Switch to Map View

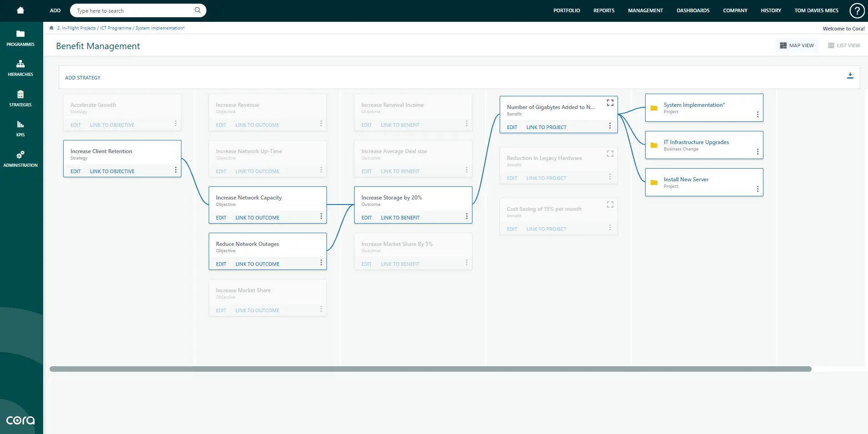[x=797, y=45]
